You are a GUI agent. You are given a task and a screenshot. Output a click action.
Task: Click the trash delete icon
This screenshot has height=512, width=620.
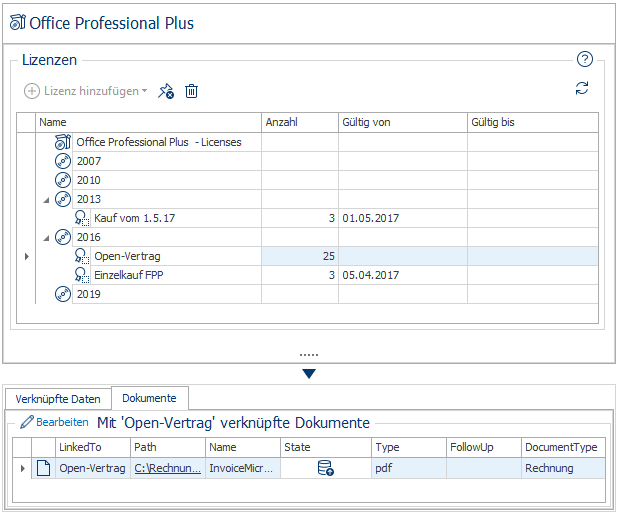(x=191, y=91)
